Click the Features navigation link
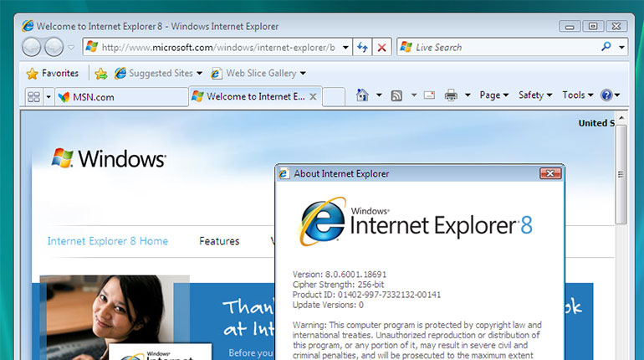 click(x=219, y=241)
